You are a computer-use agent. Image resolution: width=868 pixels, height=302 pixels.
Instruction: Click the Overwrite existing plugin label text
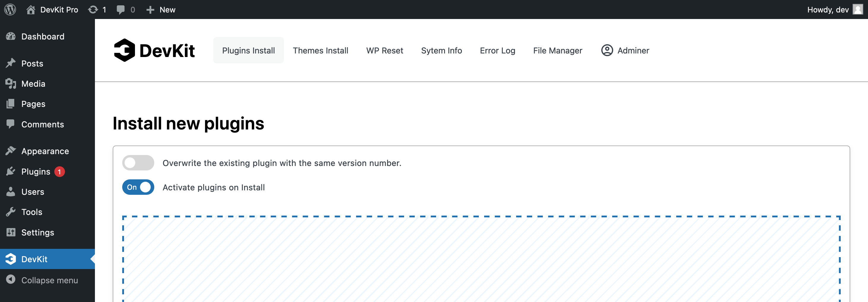[x=282, y=163]
